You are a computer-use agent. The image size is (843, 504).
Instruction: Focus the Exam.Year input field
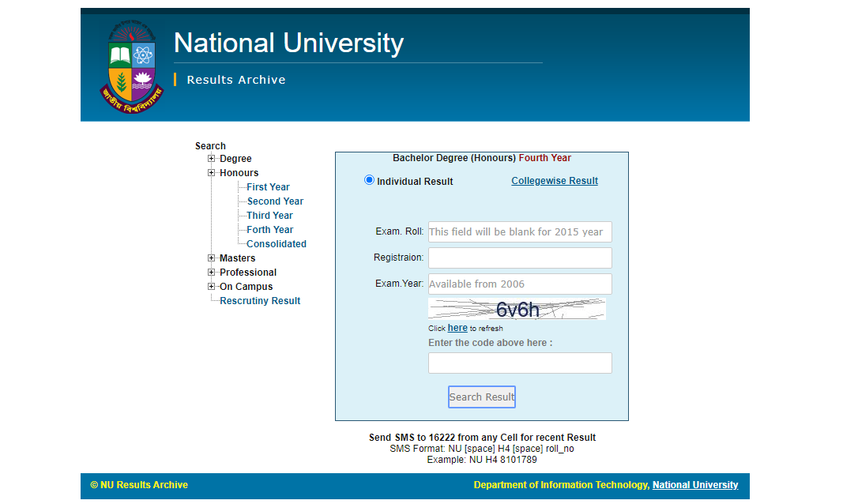[x=520, y=284]
